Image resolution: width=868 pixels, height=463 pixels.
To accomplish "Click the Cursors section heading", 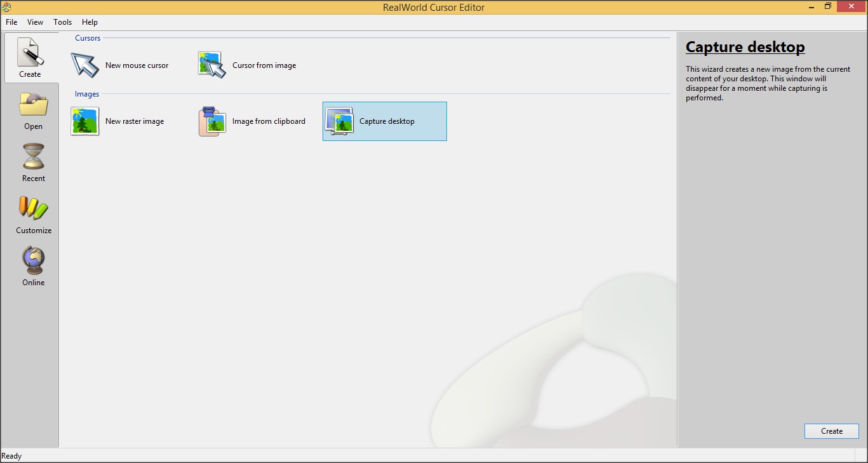I will click(88, 38).
